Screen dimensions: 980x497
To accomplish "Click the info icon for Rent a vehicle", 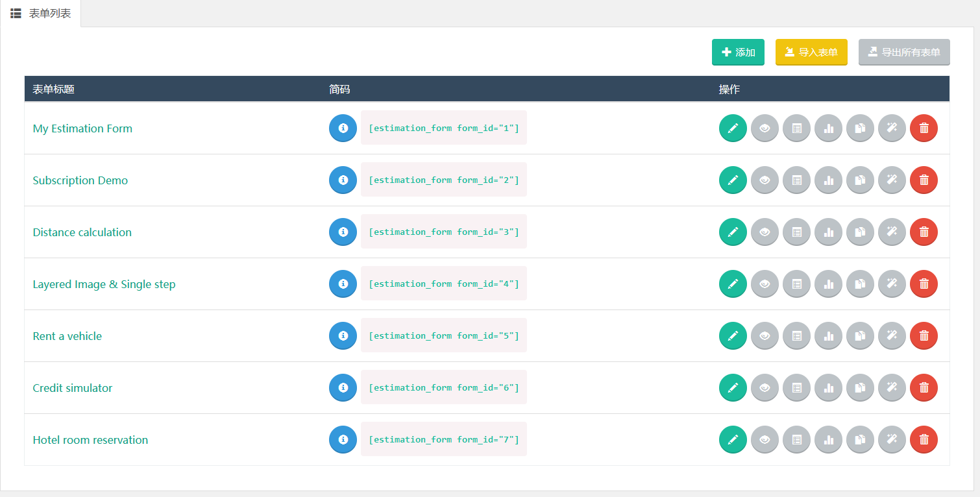I will [343, 335].
